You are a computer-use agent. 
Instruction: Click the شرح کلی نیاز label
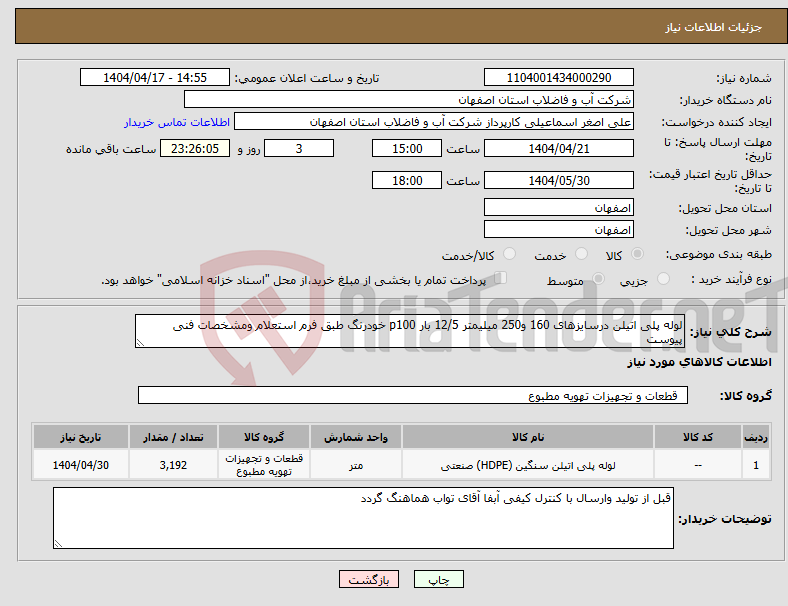730,332
